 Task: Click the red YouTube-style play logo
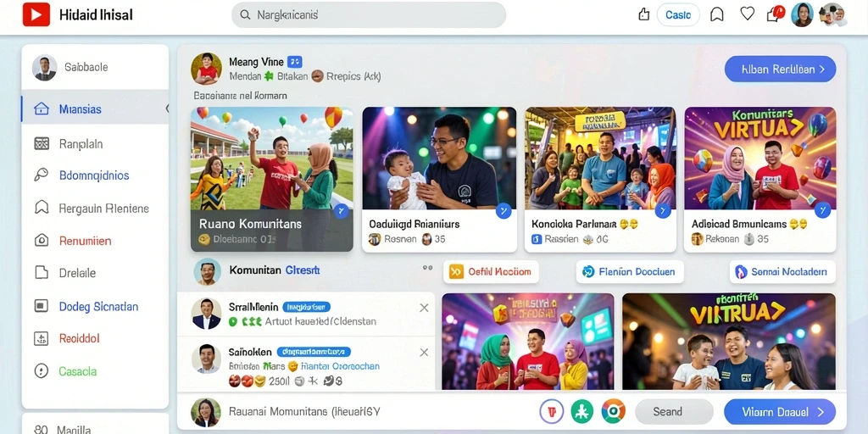[36, 14]
